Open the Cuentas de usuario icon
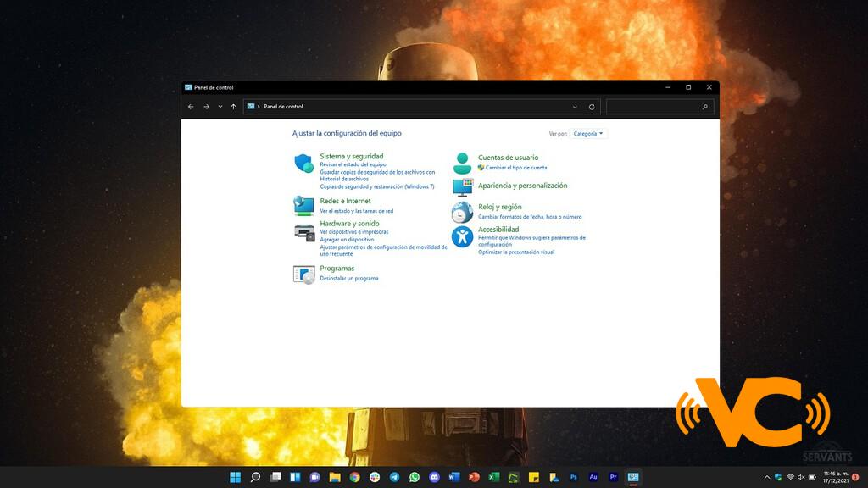Screen dimensions: 868x488 click(x=462, y=163)
